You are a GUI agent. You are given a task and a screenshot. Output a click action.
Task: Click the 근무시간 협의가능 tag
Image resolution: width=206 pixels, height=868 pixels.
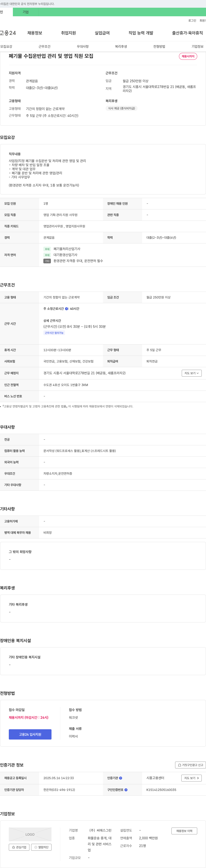point(54,333)
